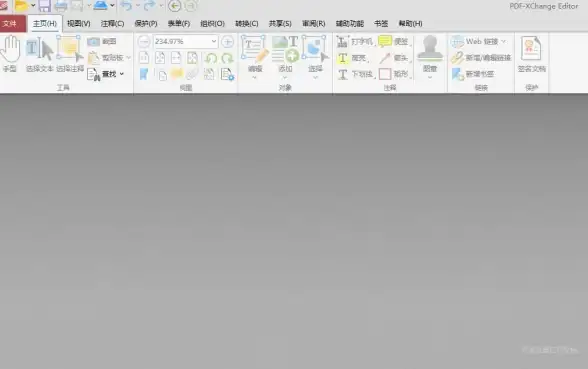Click the Undo arrow icon
The image size is (588, 369).
(126, 6)
